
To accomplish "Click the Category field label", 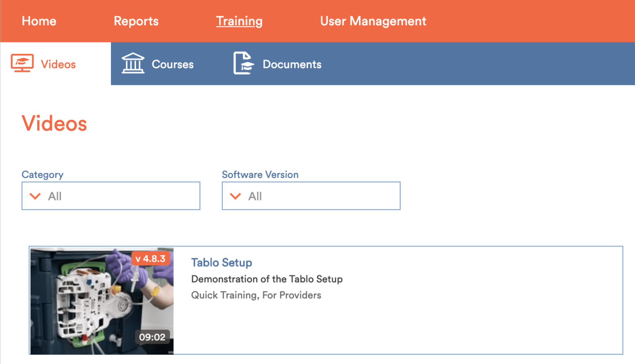I will pos(42,175).
